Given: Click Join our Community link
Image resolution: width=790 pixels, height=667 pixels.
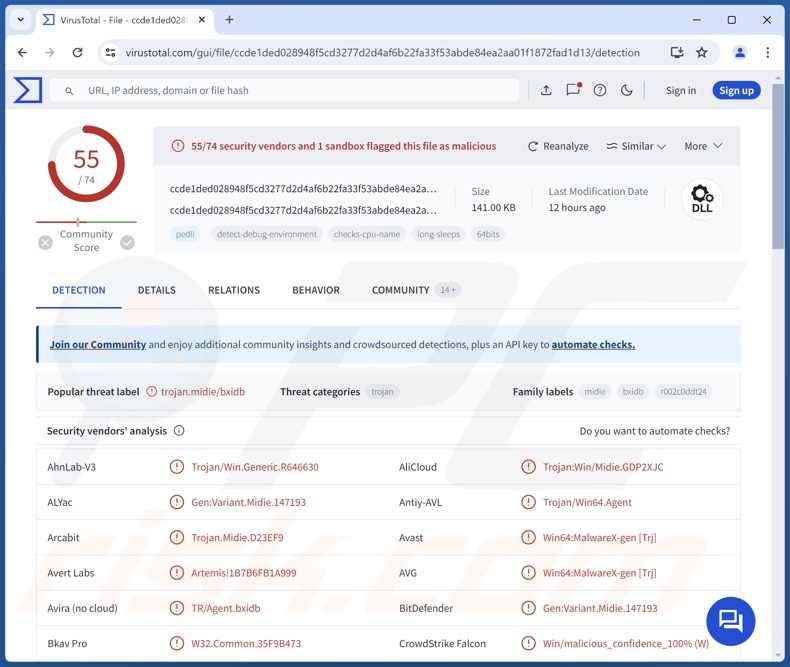Looking at the screenshot, I should pos(98,345).
